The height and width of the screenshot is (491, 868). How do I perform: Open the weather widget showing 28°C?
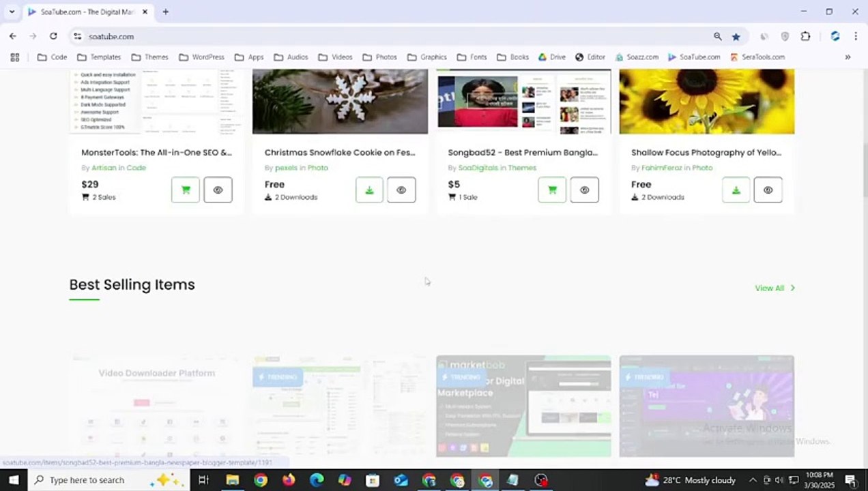pos(690,480)
